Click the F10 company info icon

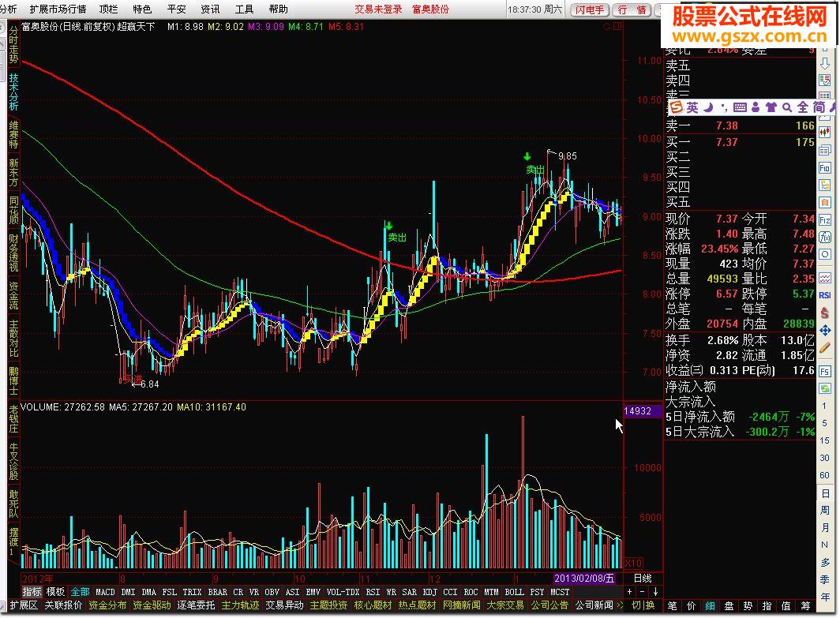click(825, 167)
